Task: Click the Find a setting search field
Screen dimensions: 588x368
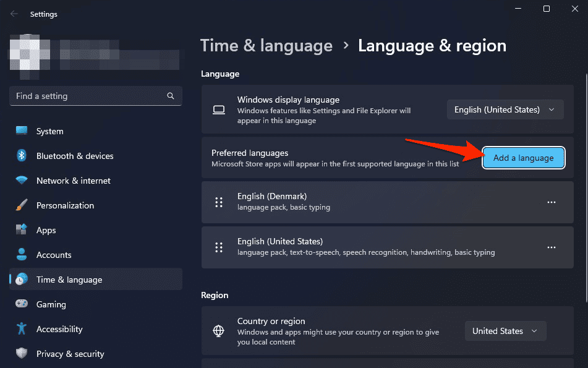Action: (87, 96)
